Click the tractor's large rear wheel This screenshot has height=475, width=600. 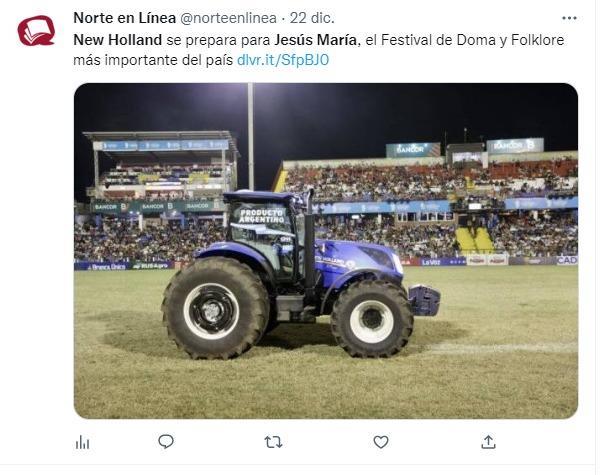click(215, 308)
